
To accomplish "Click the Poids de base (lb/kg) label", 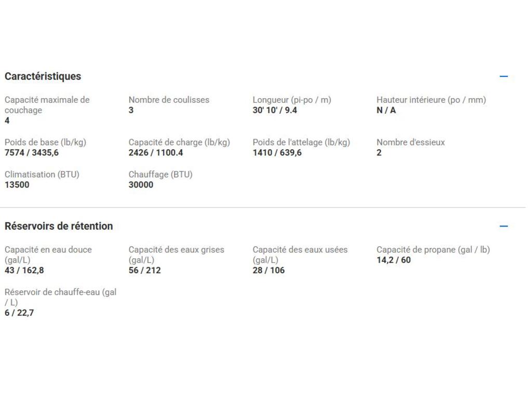I will 46,142.
